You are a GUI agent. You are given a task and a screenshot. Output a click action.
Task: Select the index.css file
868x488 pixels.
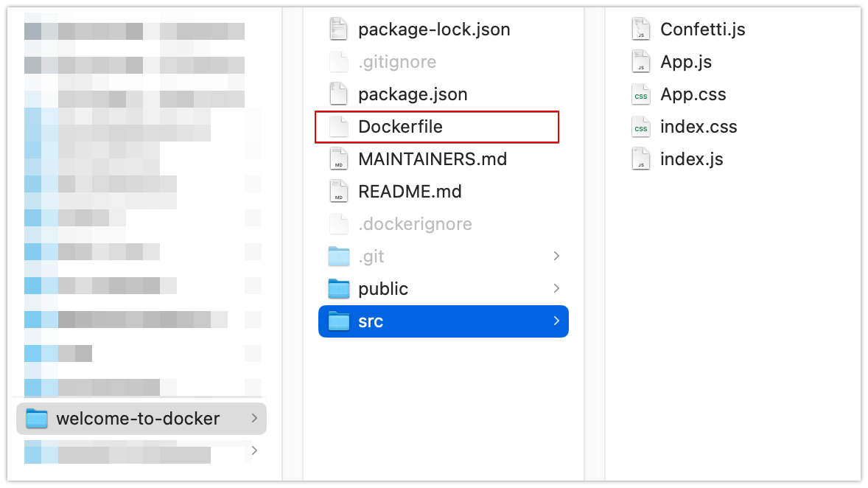tap(698, 127)
